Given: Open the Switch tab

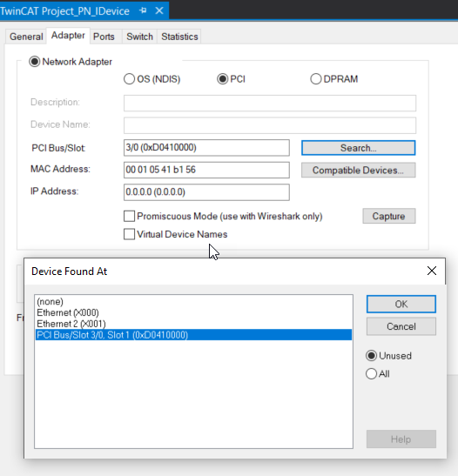Looking at the screenshot, I should coord(139,37).
